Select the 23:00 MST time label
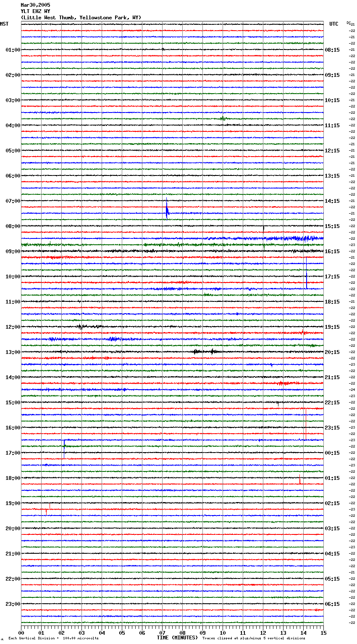The width and height of the screenshot is (357, 644). click(13, 604)
